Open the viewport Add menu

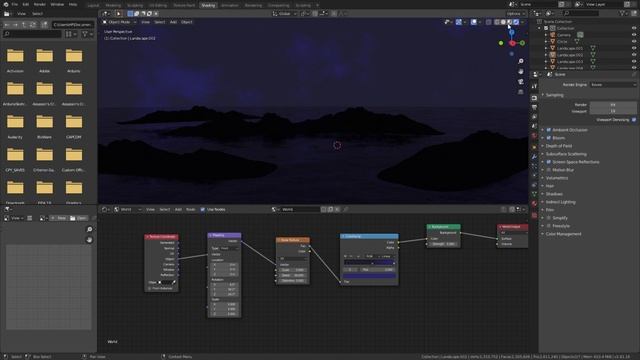click(173, 22)
